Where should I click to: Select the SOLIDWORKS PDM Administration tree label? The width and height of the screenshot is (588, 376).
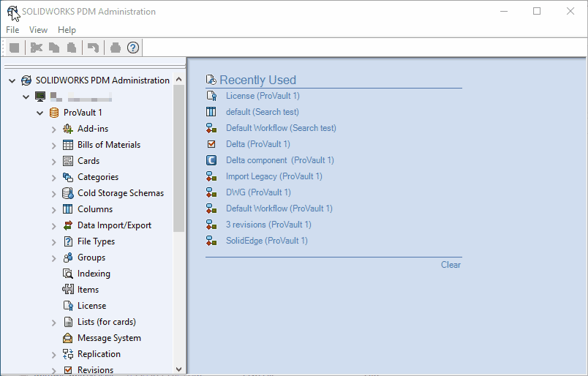(x=102, y=80)
